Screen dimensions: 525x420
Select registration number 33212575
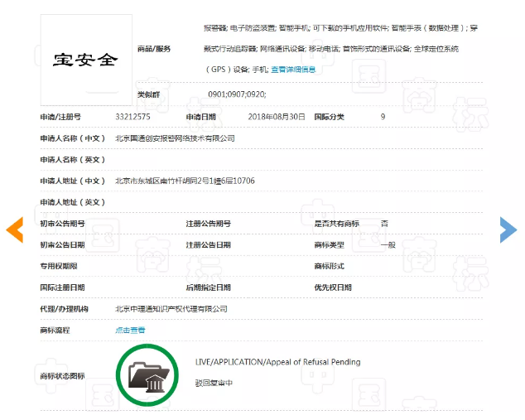pyautogui.click(x=132, y=117)
